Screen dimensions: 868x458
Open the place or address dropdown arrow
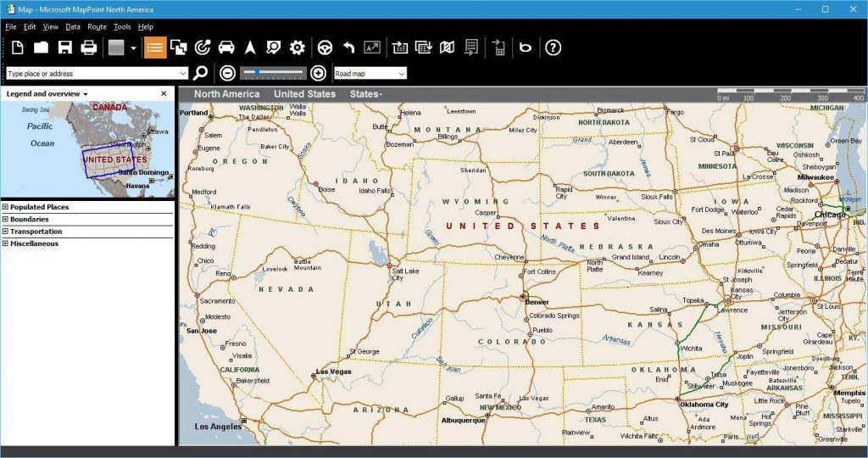click(183, 73)
